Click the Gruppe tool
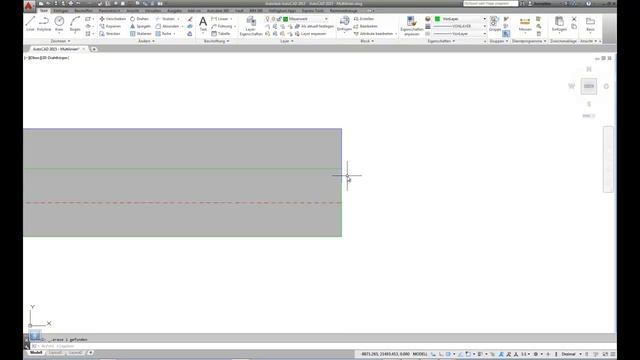Screen dimensions: 640x360 coord(495,24)
